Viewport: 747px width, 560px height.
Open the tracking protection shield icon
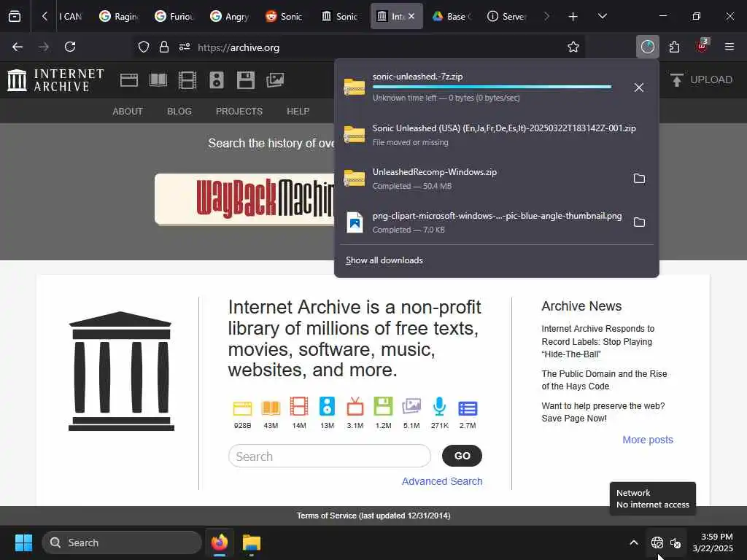pos(144,47)
